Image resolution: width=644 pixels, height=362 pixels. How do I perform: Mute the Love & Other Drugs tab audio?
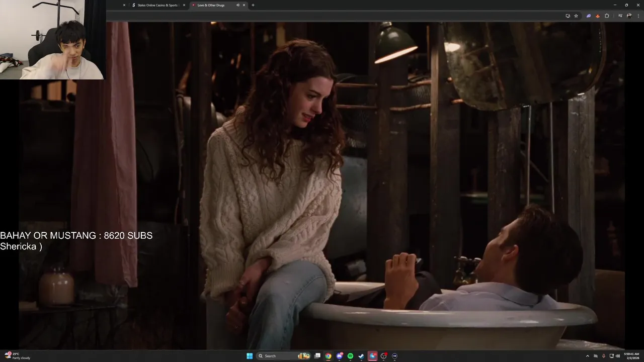click(238, 5)
